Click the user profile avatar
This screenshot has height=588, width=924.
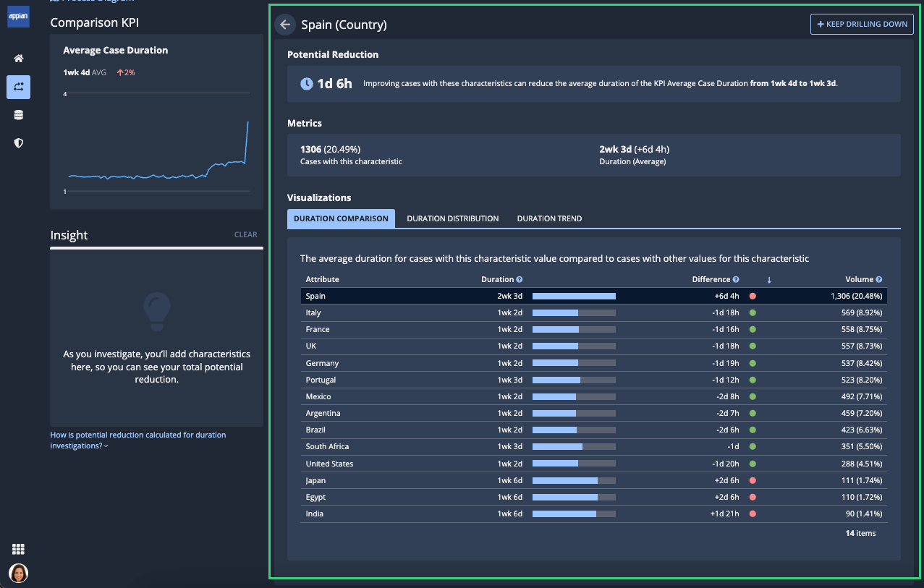18,574
